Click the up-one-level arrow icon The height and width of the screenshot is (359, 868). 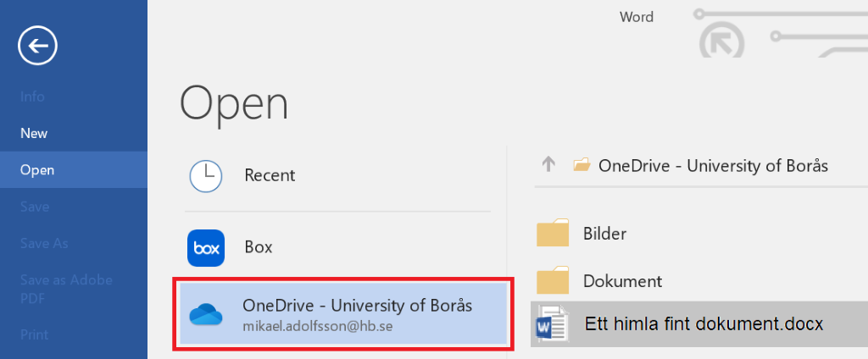(548, 165)
